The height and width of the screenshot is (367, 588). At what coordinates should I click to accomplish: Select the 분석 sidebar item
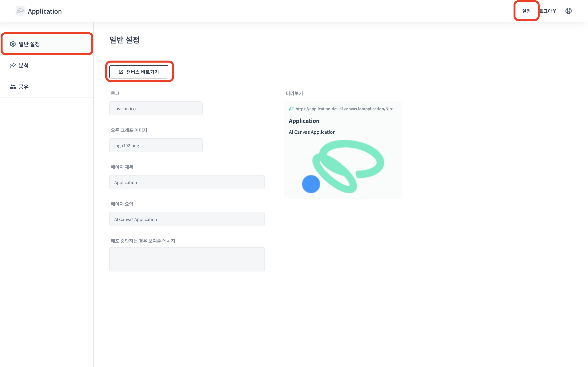click(x=24, y=65)
